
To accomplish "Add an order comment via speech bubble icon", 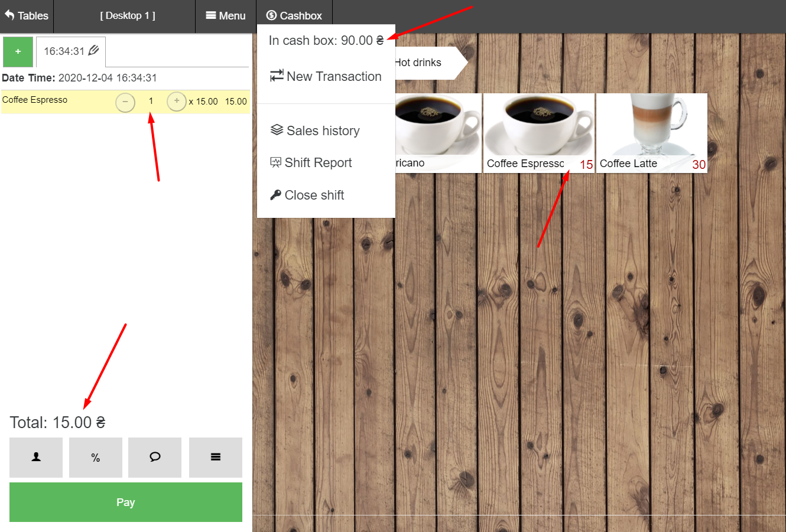I will tap(155, 457).
